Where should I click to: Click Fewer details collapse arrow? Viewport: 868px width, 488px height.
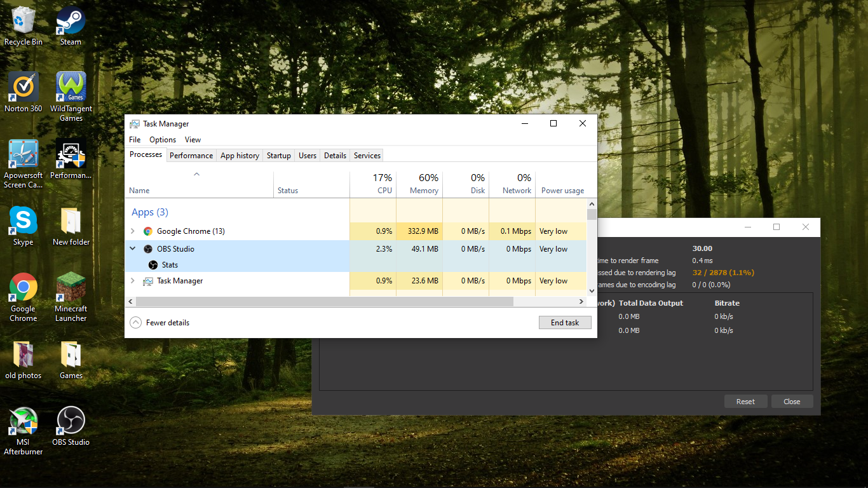[x=135, y=323]
